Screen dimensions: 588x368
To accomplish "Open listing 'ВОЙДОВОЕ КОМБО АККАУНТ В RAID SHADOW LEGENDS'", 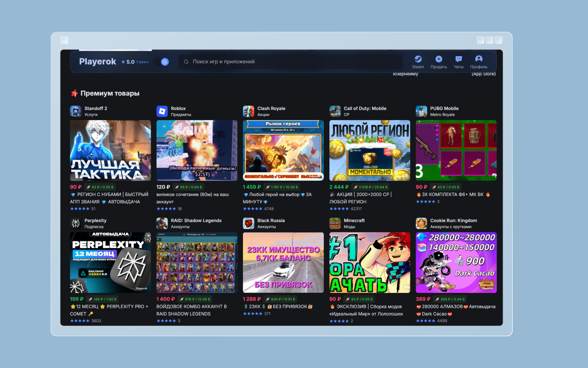I will [x=192, y=310].
